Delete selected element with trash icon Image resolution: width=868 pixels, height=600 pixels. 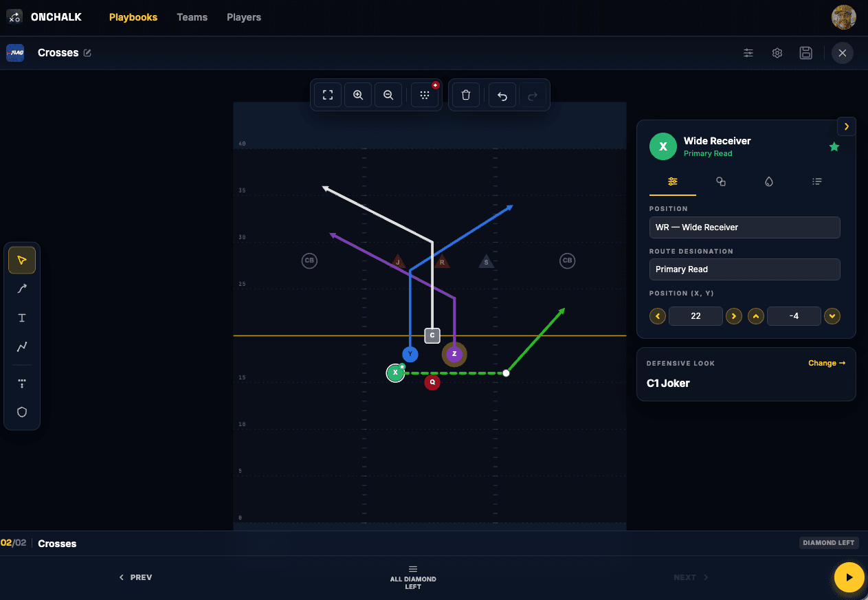coord(466,96)
